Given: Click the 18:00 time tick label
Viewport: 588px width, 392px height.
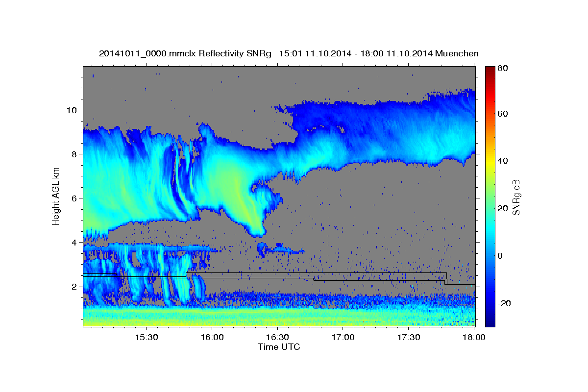Looking at the screenshot, I should (x=474, y=337).
